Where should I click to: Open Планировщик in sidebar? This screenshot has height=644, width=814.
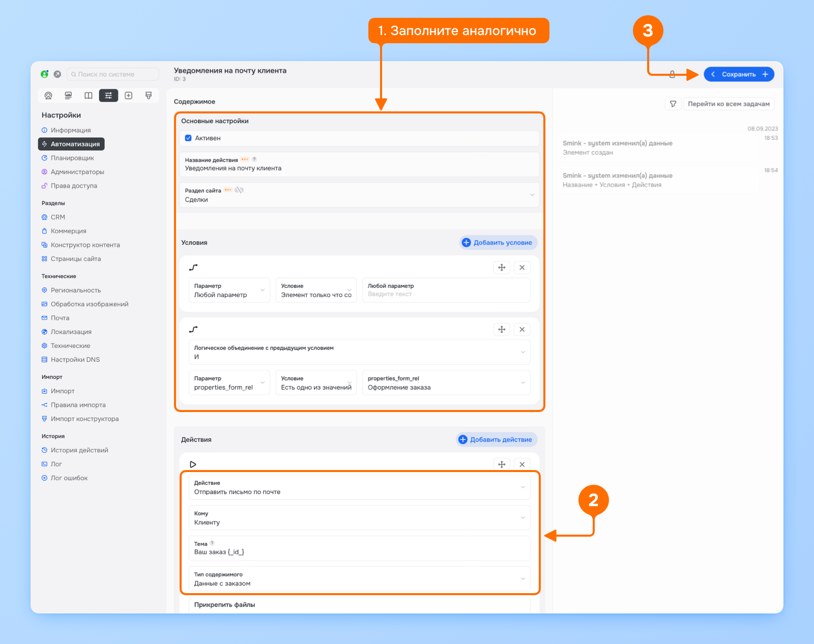68,158
